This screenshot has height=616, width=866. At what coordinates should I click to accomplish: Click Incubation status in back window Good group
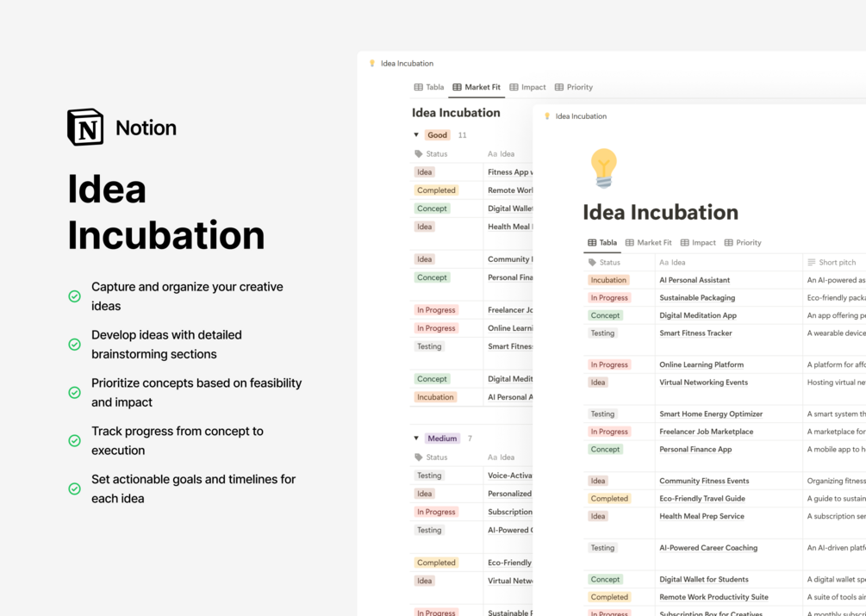click(435, 397)
